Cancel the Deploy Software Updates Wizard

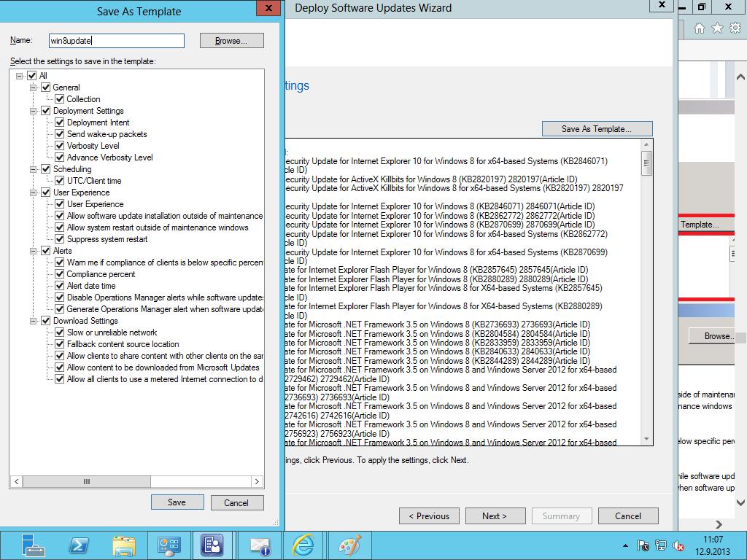pyautogui.click(x=628, y=516)
